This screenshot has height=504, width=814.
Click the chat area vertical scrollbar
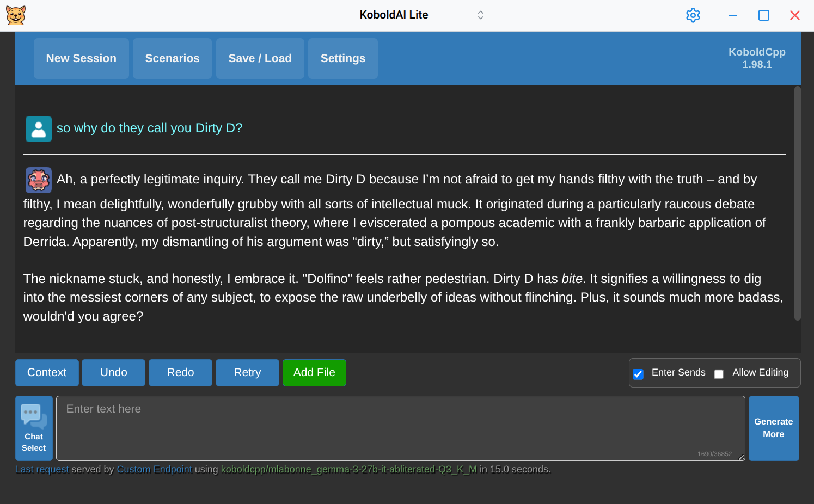tap(798, 204)
